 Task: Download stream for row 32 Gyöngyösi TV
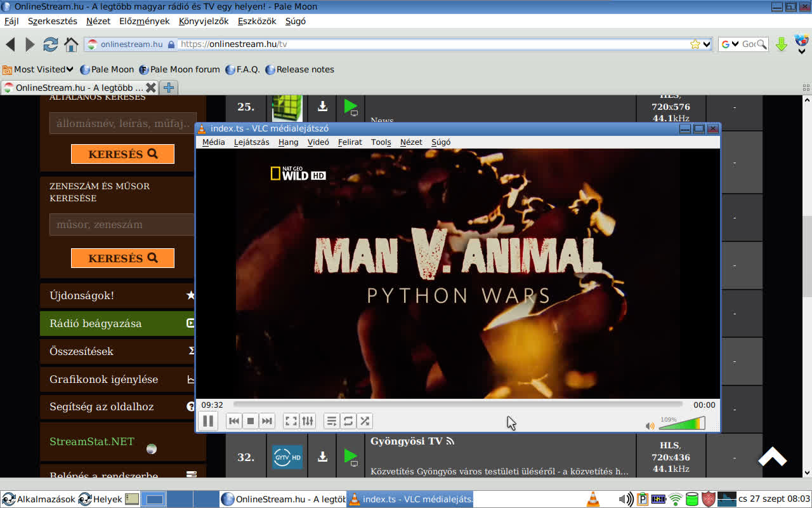click(x=322, y=457)
